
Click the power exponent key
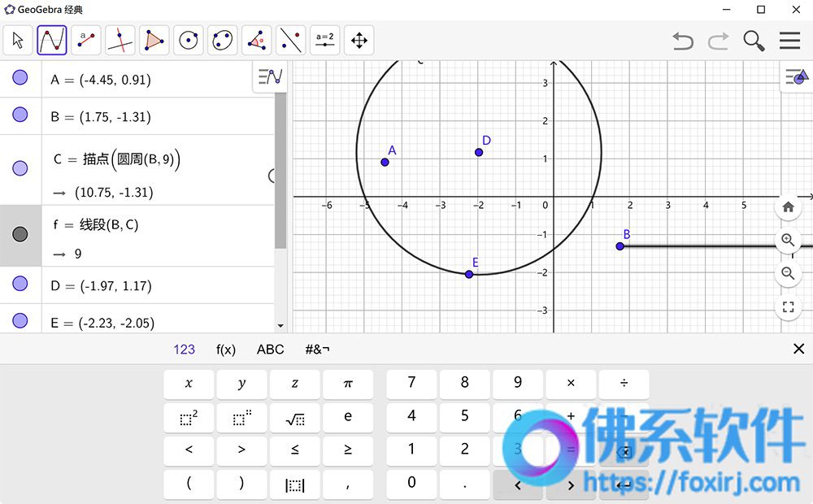pos(241,417)
